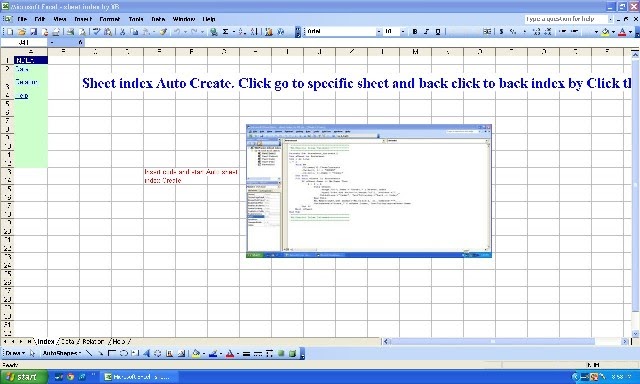Image resolution: width=640 pixels, height=384 pixels.
Task: Click the Fill Color paint bucket
Action: tap(605, 31)
